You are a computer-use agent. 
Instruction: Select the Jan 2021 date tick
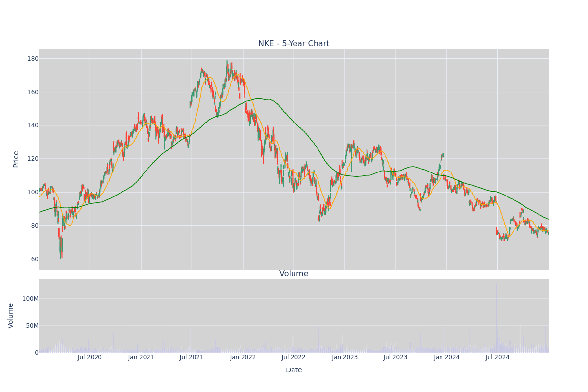141,357
